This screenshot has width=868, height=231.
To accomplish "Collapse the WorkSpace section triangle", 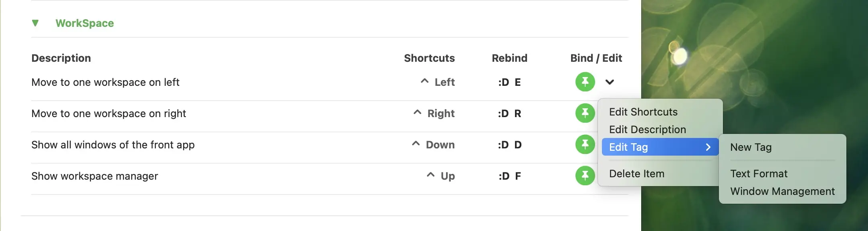I will coord(35,23).
